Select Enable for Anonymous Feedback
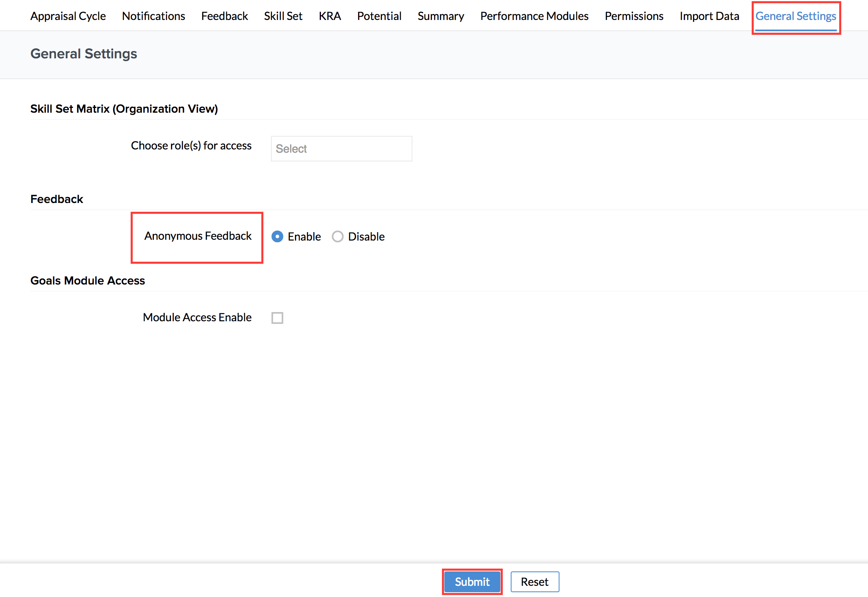The width and height of the screenshot is (868, 597). point(277,237)
